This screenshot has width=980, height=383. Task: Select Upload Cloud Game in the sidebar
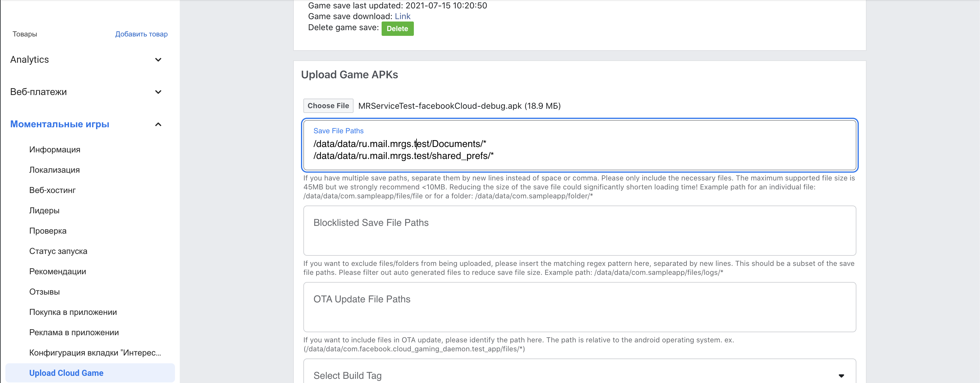click(66, 373)
